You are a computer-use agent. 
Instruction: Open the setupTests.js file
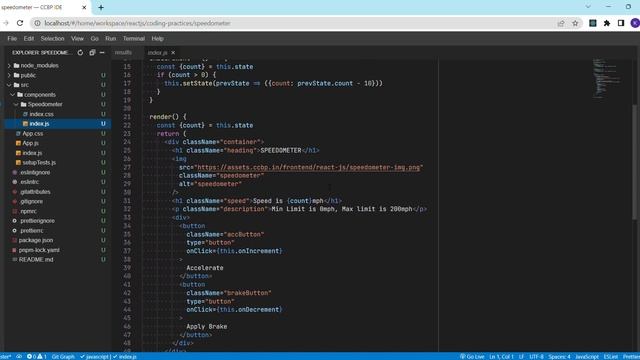[x=39, y=162]
